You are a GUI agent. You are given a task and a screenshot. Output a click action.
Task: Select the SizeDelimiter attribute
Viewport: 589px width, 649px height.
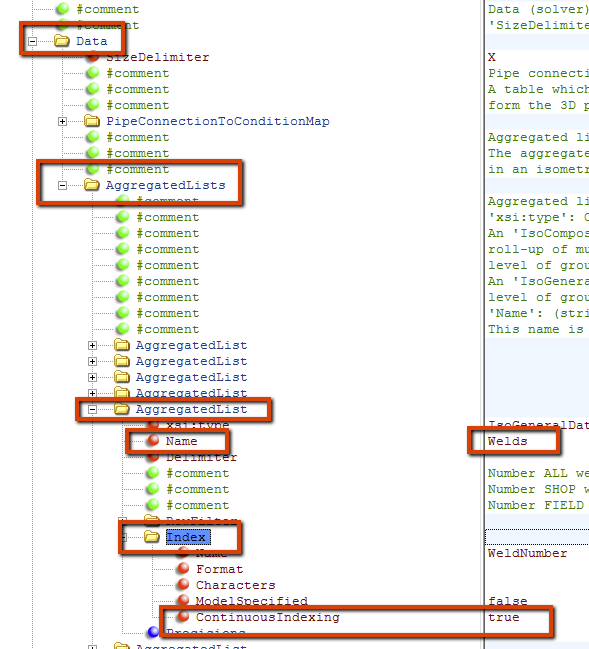click(158, 57)
